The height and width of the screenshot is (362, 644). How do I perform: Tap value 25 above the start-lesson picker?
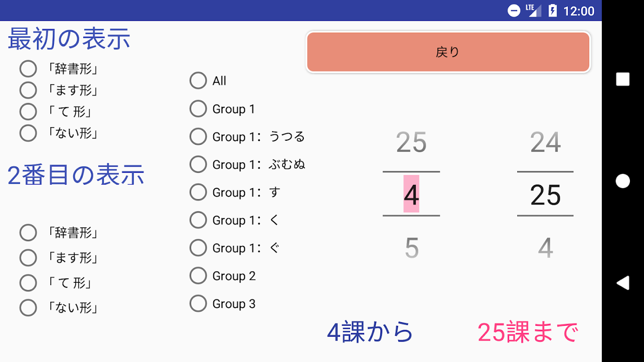pos(411,143)
